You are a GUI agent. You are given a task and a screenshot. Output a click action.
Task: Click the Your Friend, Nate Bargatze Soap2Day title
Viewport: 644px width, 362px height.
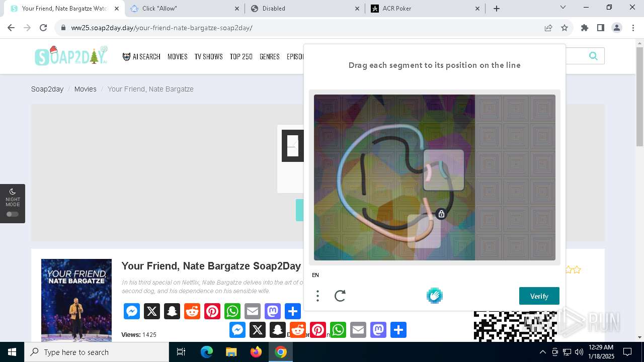click(x=211, y=266)
